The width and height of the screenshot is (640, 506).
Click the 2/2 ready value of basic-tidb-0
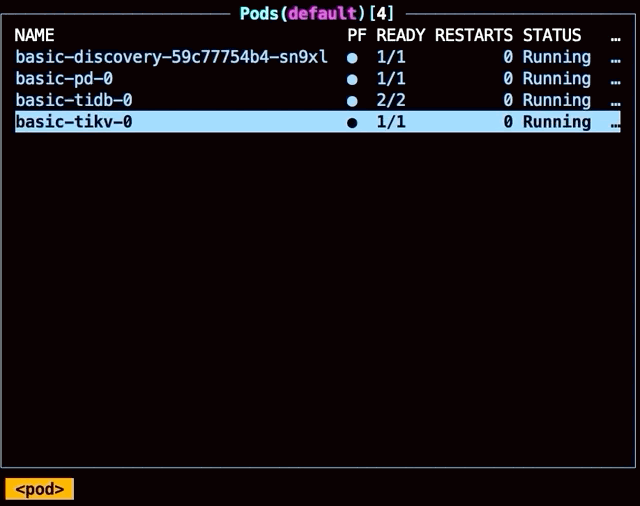point(391,100)
